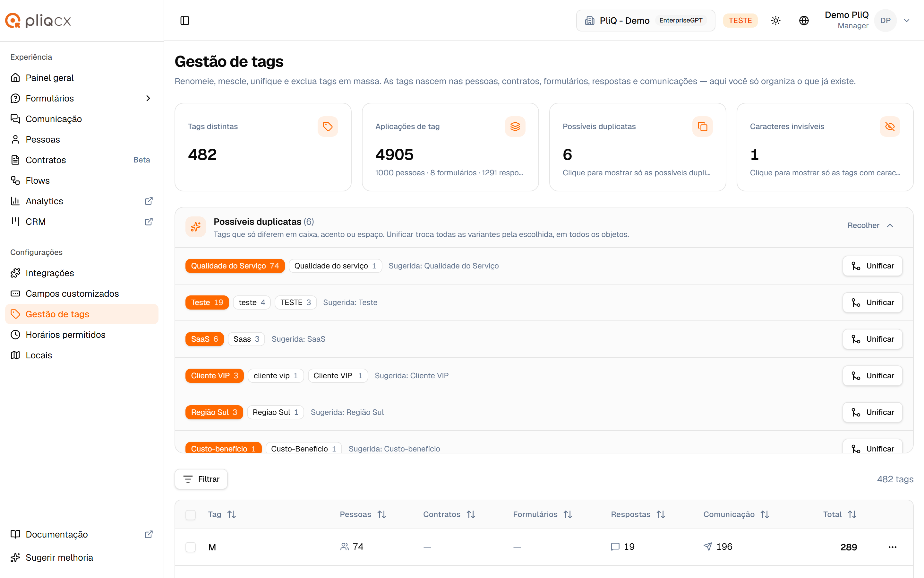Image resolution: width=924 pixels, height=578 pixels.
Task: Click the Aplicações de tag layers icon
Action: [x=515, y=127]
